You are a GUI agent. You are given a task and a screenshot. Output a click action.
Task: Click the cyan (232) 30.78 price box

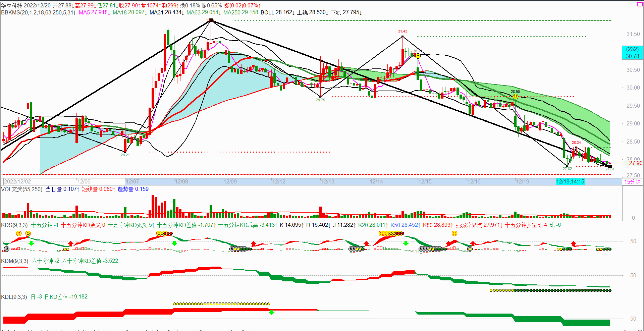[633, 53]
